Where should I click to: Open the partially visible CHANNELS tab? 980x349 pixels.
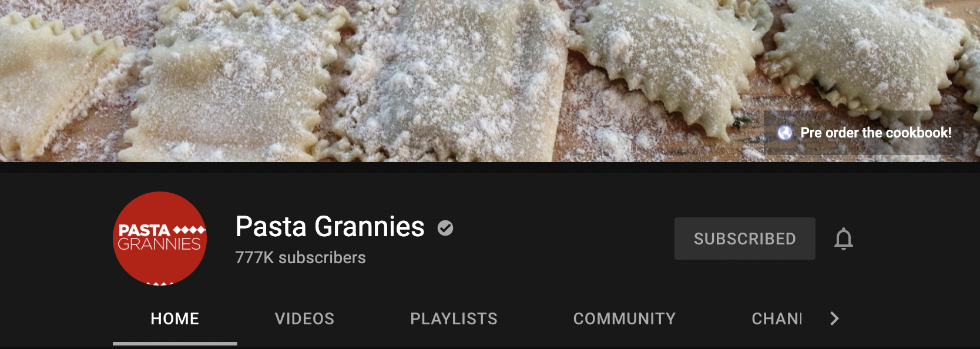(x=777, y=318)
